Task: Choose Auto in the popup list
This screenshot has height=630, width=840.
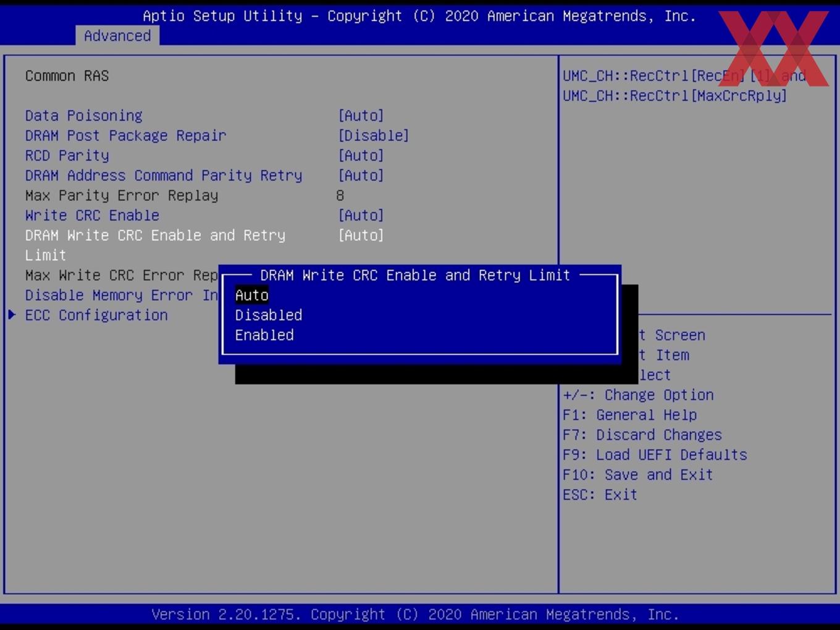Action: click(x=252, y=295)
